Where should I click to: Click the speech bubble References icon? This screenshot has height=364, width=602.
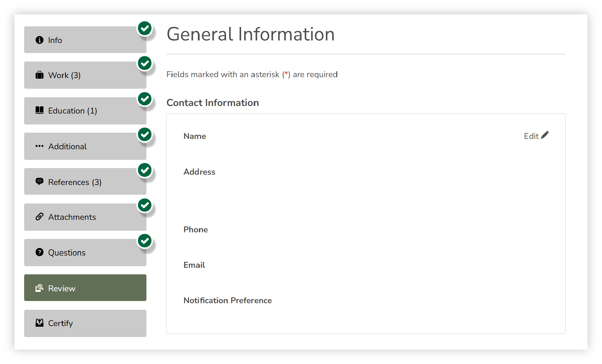pyautogui.click(x=40, y=182)
